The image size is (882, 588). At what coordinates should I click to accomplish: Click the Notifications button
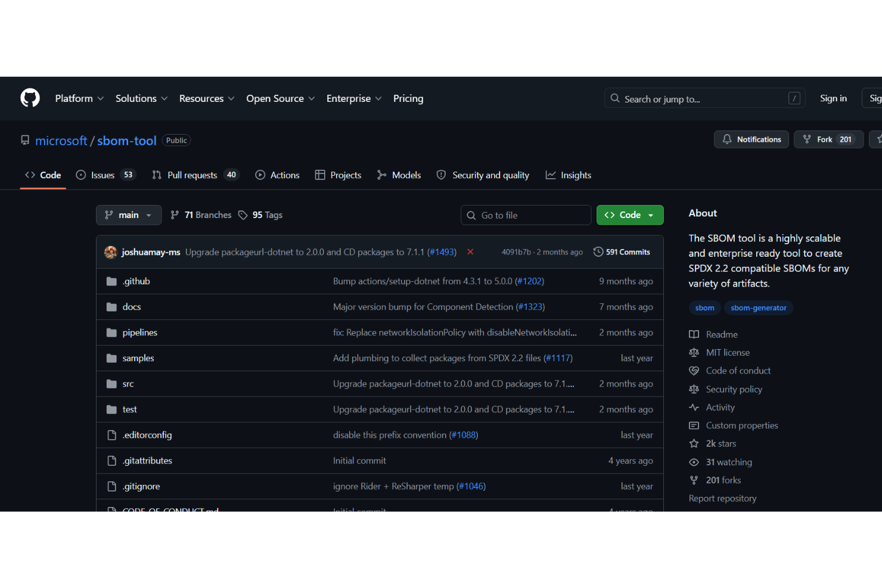[x=751, y=139]
